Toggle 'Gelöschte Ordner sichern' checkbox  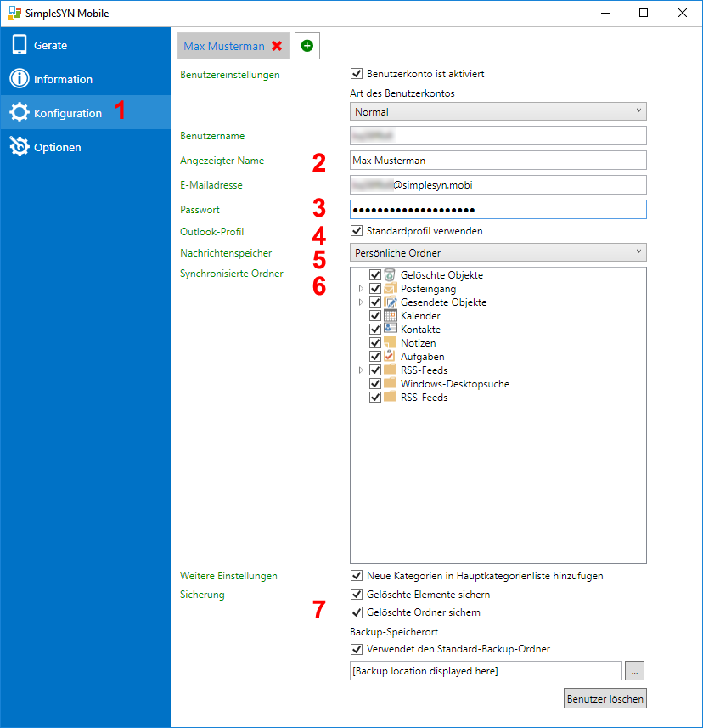357,612
